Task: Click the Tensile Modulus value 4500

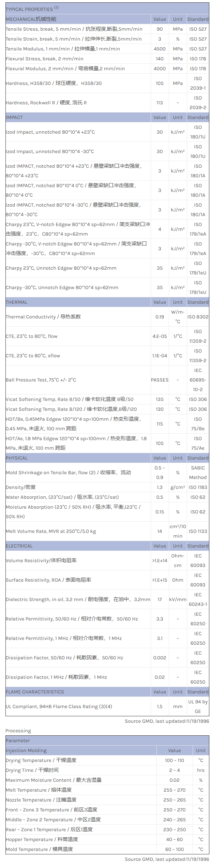Action: (160, 49)
